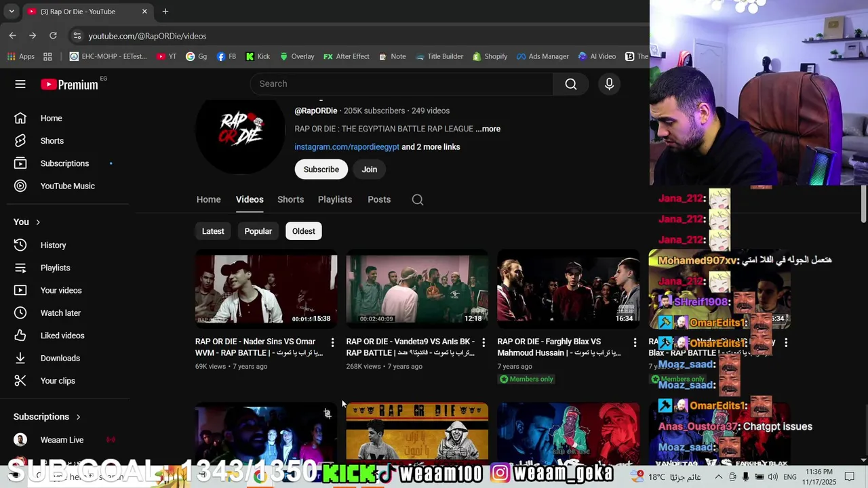Switch the ENG input language indicator
Screen dimensions: 868x488
790,477
